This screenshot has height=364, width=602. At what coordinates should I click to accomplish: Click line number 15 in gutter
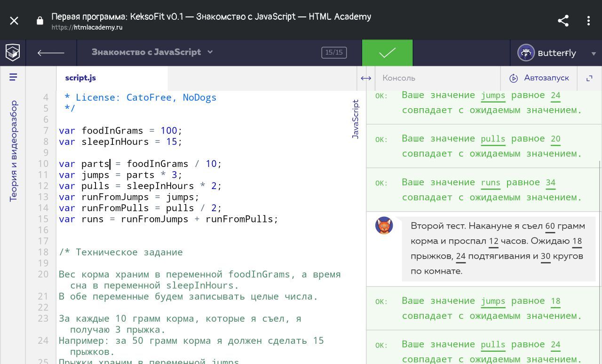point(43,219)
